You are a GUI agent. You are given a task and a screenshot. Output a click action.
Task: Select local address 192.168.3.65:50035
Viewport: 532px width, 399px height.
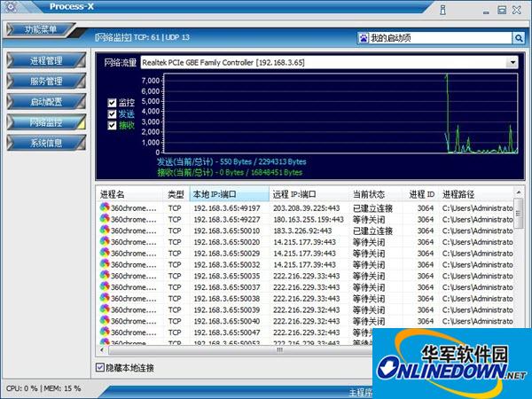(227, 276)
